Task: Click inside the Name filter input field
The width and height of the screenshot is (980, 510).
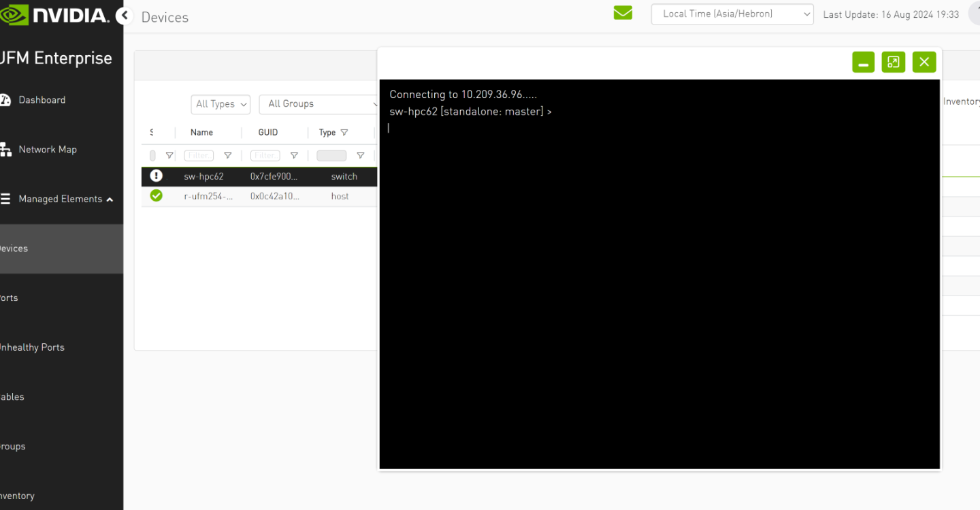Action: 198,155
